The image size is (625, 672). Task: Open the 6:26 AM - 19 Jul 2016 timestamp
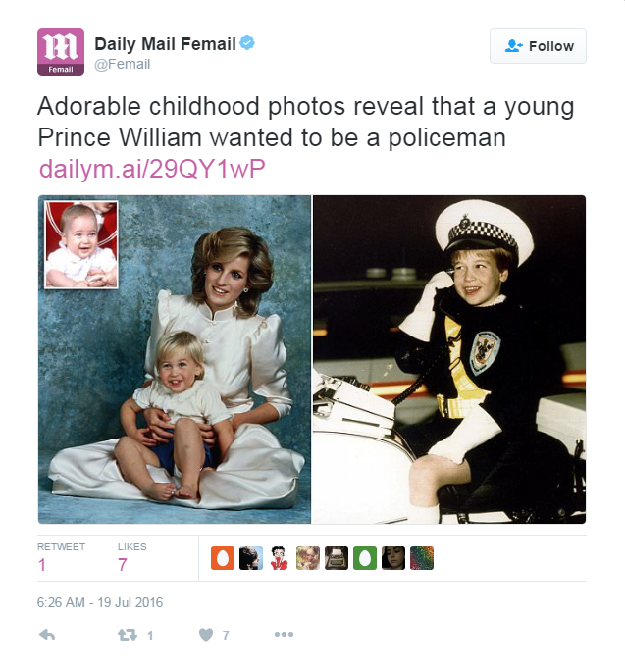coord(100,602)
